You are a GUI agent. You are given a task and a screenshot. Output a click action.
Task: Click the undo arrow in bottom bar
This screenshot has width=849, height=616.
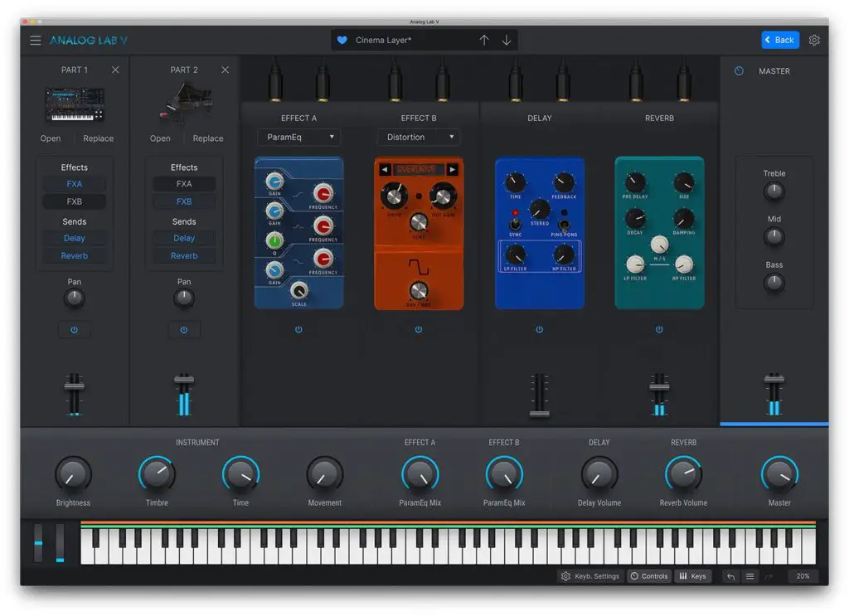pyautogui.click(x=730, y=576)
